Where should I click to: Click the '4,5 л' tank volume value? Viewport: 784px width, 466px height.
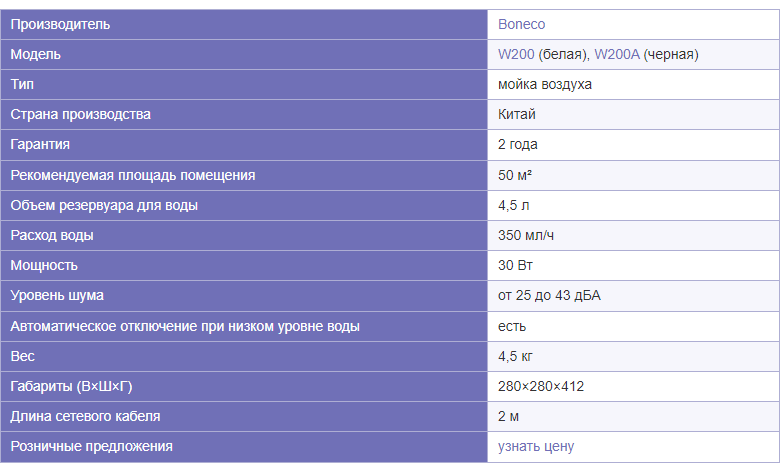[x=514, y=206]
